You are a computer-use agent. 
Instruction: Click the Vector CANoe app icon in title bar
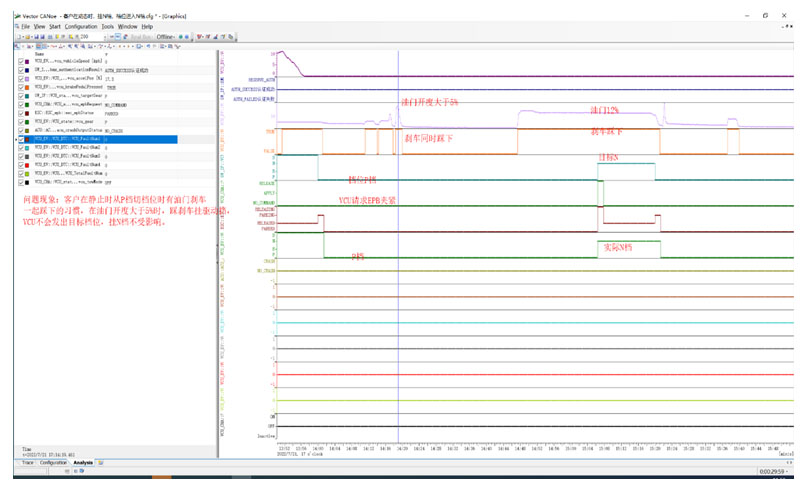point(16,17)
